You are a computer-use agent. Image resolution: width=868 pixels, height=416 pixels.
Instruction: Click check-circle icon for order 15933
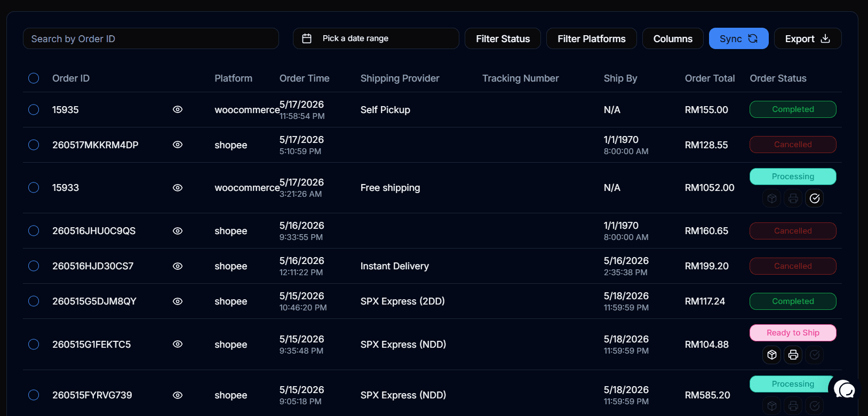click(x=815, y=198)
